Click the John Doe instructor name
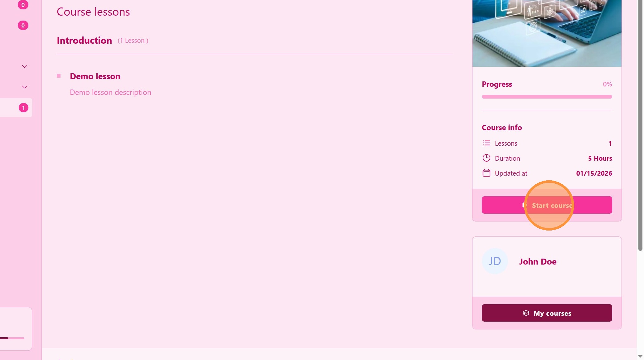 point(538,262)
